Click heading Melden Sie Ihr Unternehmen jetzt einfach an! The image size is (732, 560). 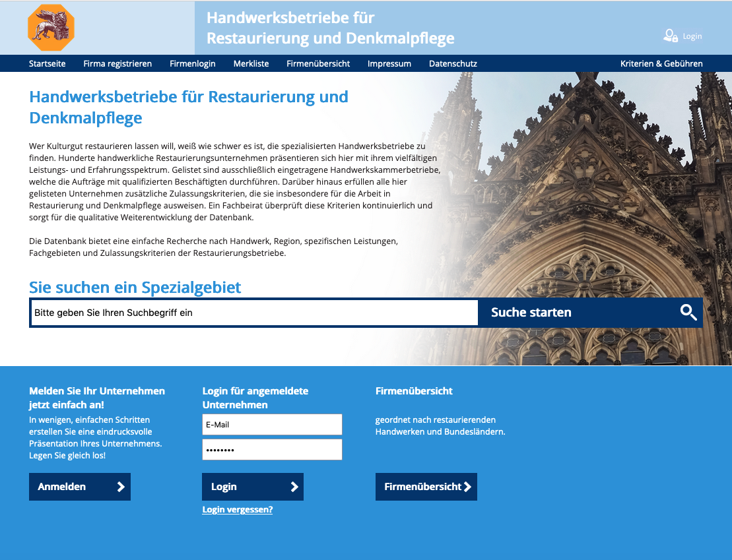click(96, 398)
